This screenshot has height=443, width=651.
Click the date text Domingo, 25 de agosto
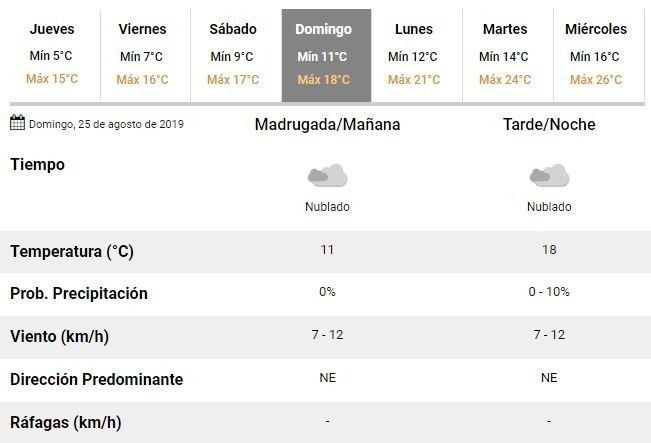click(x=106, y=125)
